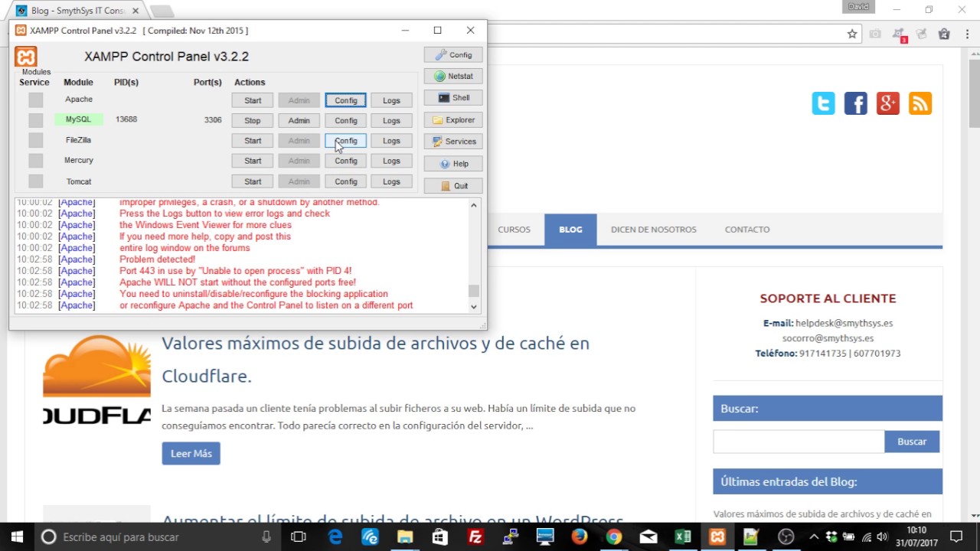Click the XAMPP log scrollbar thumb

474,291
